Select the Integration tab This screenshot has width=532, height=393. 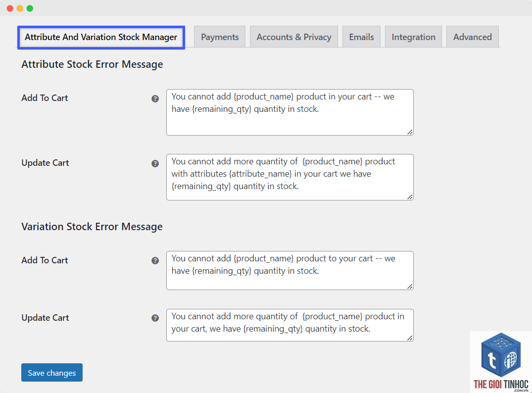[x=413, y=37]
